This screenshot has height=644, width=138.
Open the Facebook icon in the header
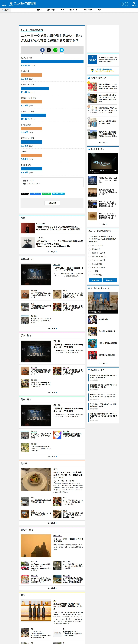122,4
